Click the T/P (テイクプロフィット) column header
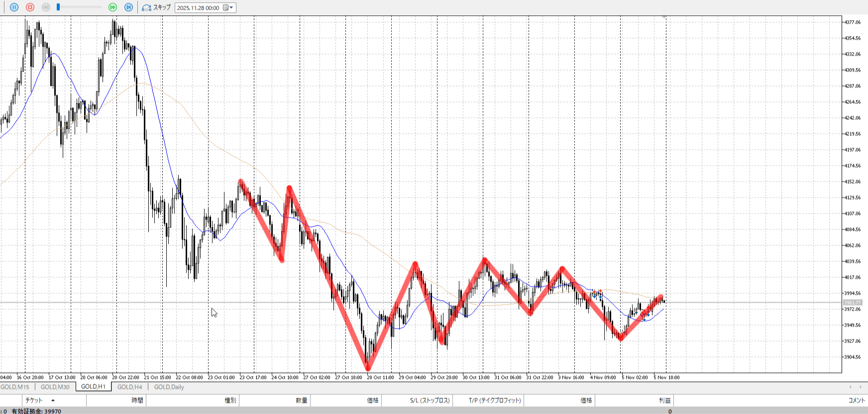The height and width of the screenshot is (414, 868). [x=494, y=401]
